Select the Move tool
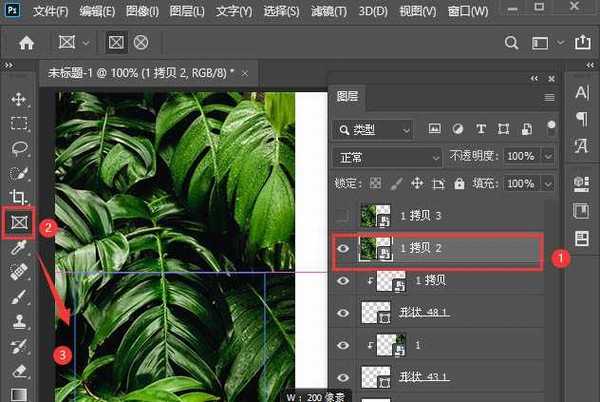Image resolution: width=600 pixels, height=402 pixels. pos(18,100)
